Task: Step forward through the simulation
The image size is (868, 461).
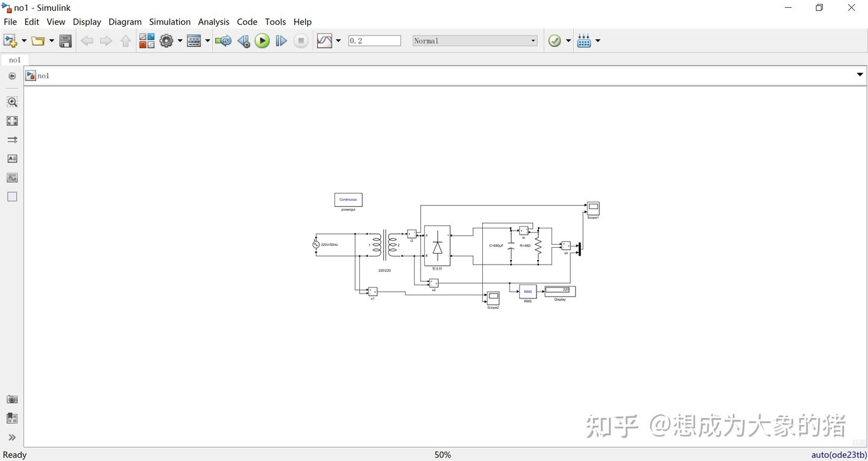Action: tap(281, 40)
